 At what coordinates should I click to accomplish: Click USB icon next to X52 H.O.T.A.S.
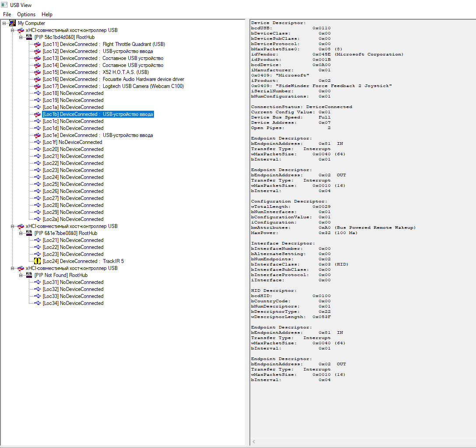pyautogui.click(x=37, y=72)
